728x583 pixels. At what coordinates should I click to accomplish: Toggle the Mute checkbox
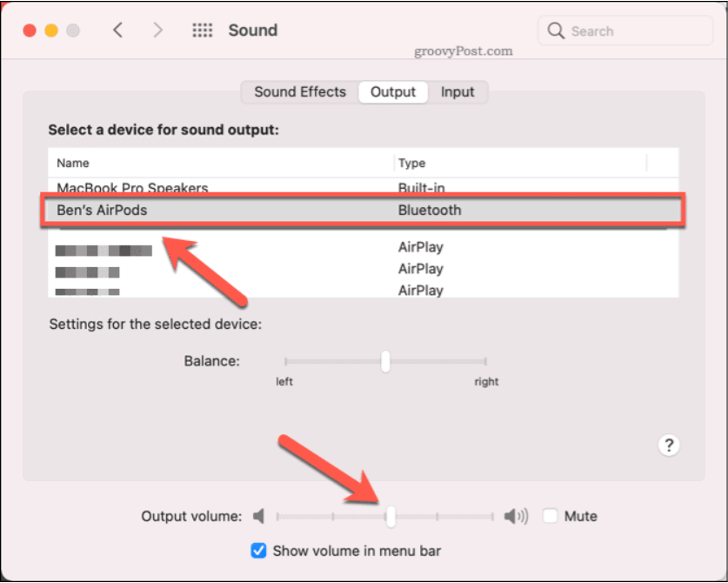tap(551, 516)
